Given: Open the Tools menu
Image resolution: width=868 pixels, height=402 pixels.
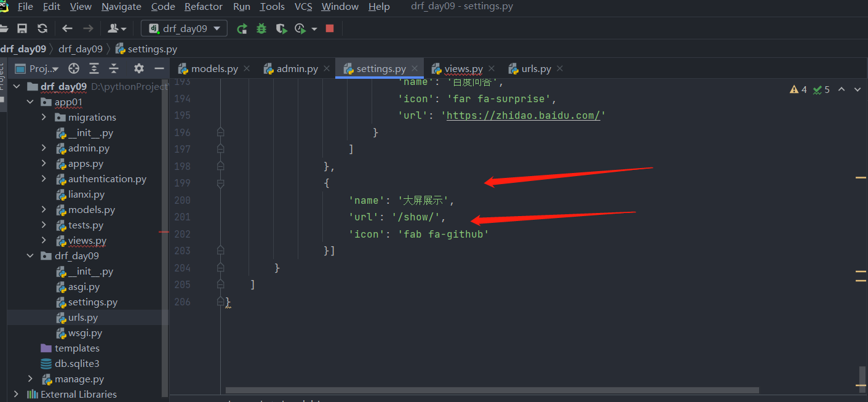Looking at the screenshot, I should coord(272,7).
